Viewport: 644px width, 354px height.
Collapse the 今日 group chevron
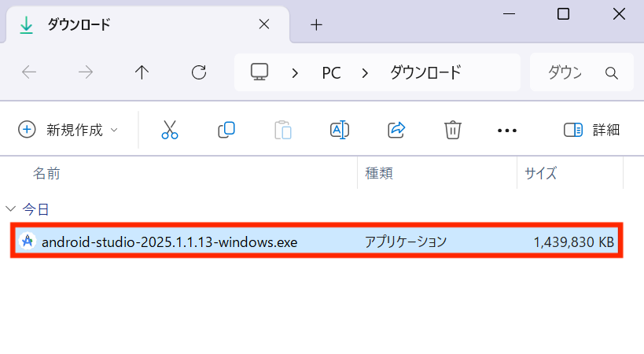pos(11,209)
